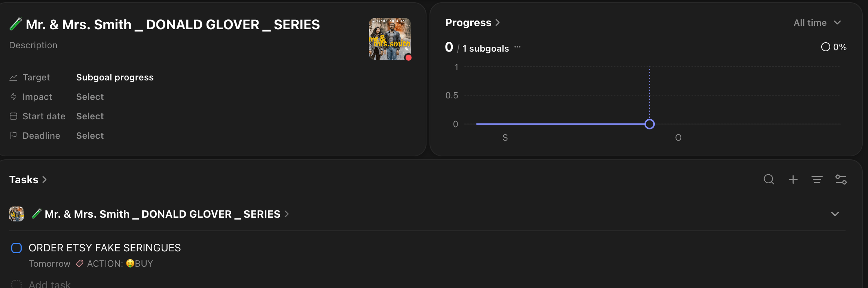
Task: Click the pink tag icon beside ACTION: BUY
Action: (x=79, y=264)
